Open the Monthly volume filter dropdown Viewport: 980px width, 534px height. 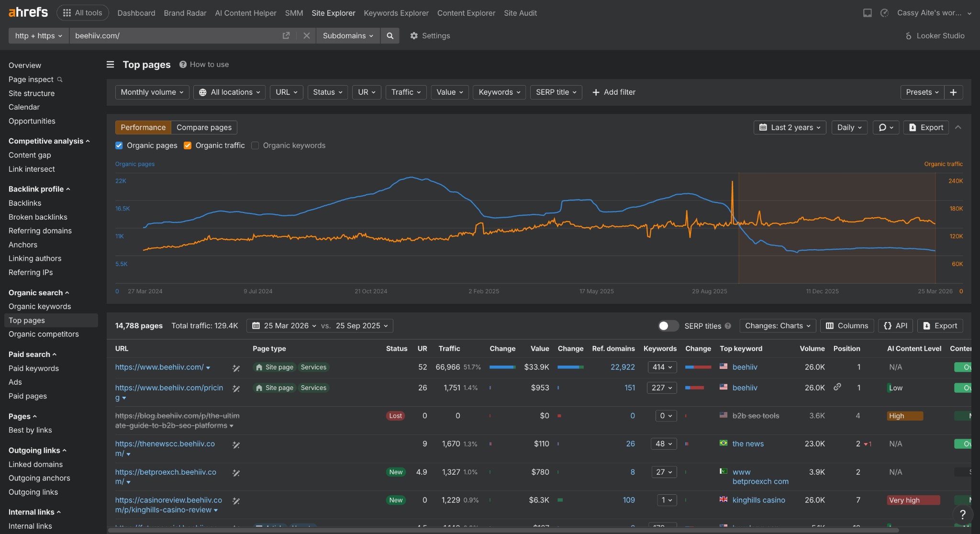tap(152, 92)
